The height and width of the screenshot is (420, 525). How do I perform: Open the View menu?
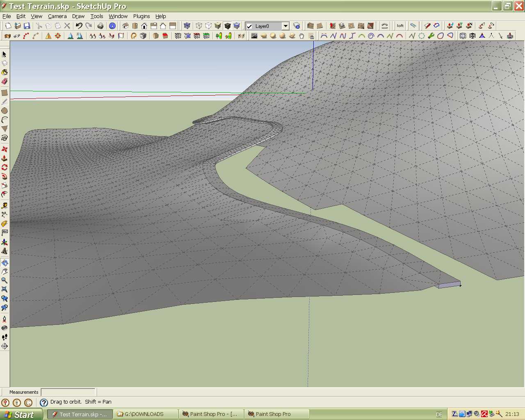[37, 16]
